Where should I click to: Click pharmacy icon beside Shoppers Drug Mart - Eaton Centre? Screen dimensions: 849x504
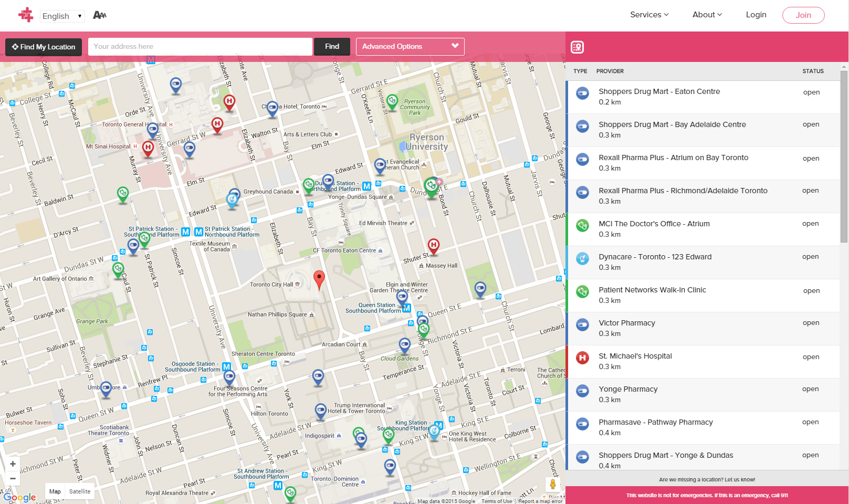pos(582,93)
